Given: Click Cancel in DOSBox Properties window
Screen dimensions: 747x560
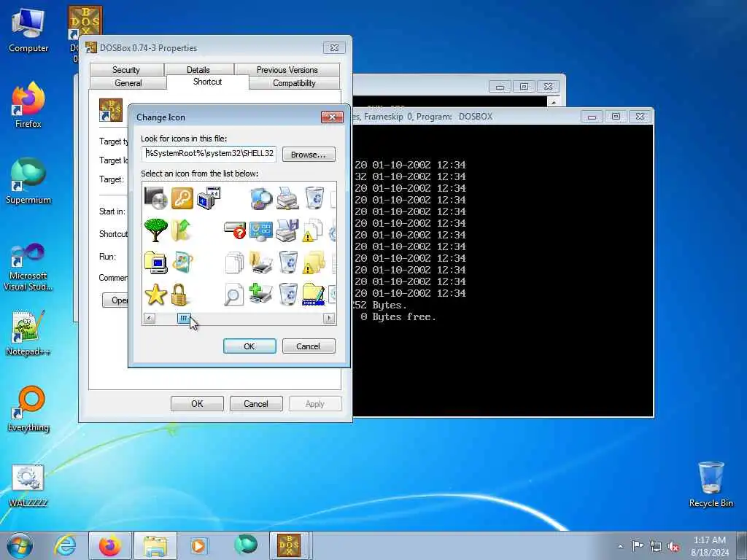Looking at the screenshot, I should (x=256, y=404).
